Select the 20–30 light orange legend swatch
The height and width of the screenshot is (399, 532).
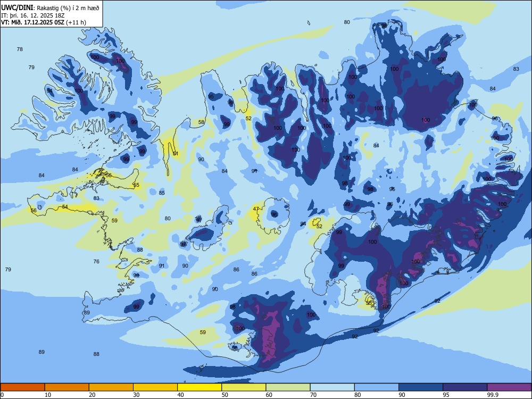111,387
